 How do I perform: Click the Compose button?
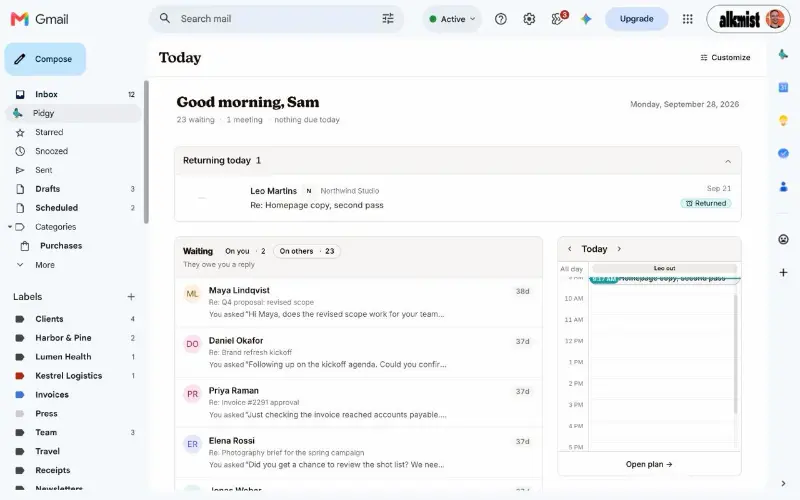pos(45,59)
